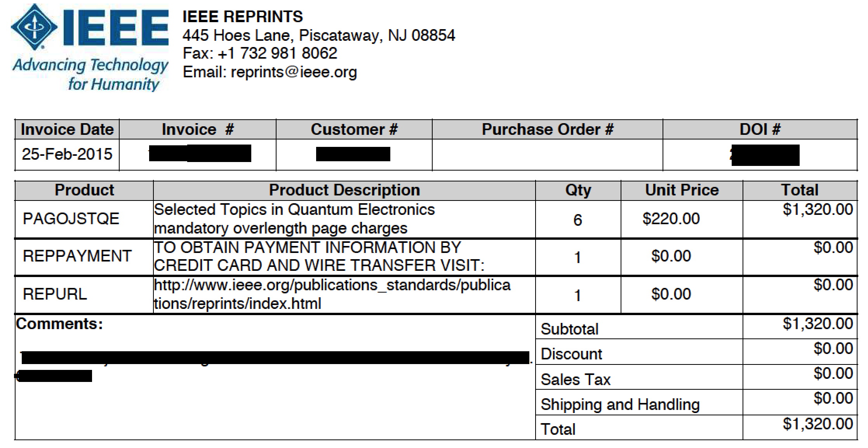The width and height of the screenshot is (868, 448).
Task: Click the IEEE REPRINTS heading
Action: pyautogui.click(x=242, y=17)
